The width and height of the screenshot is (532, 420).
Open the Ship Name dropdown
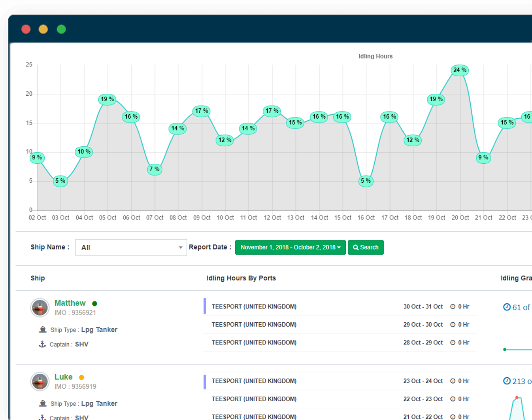131,248
